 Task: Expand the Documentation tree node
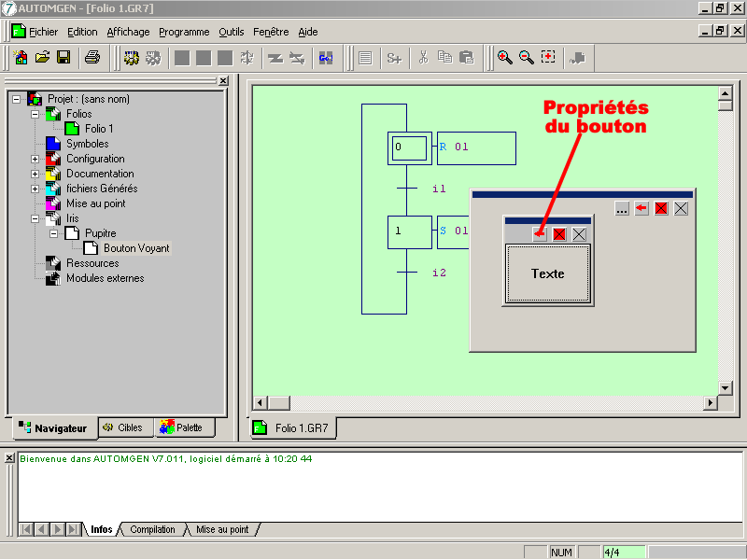35,174
